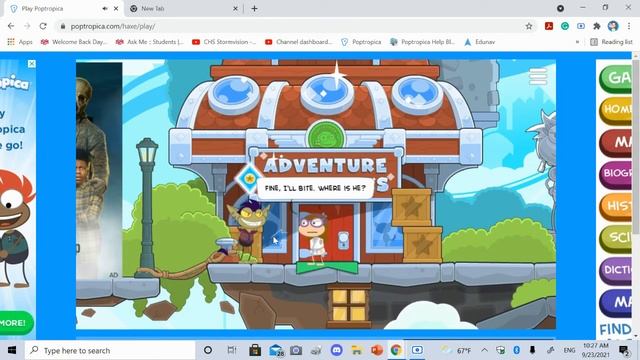The image size is (640, 360).
Task: Open the Edunav bookmark
Action: pos(480,42)
